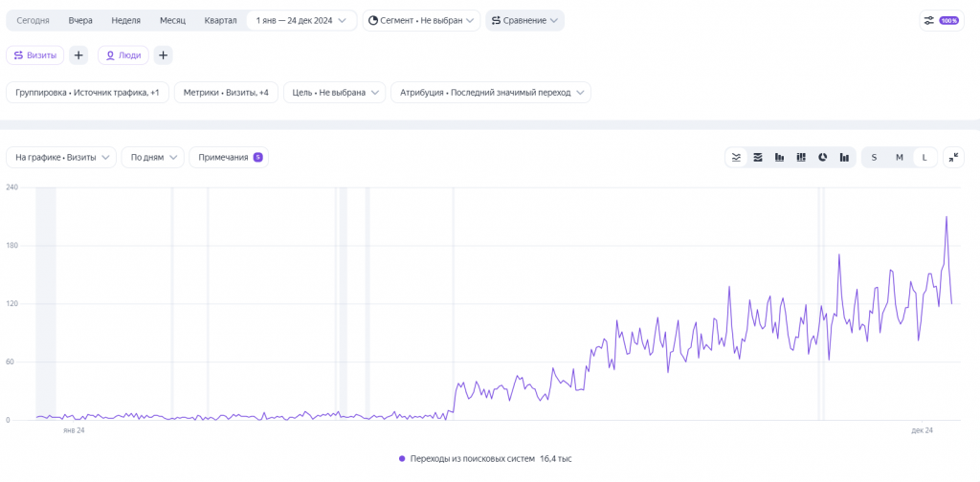Click the 120 y-axis label
Viewport: 980px width, 482px height.
point(11,303)
